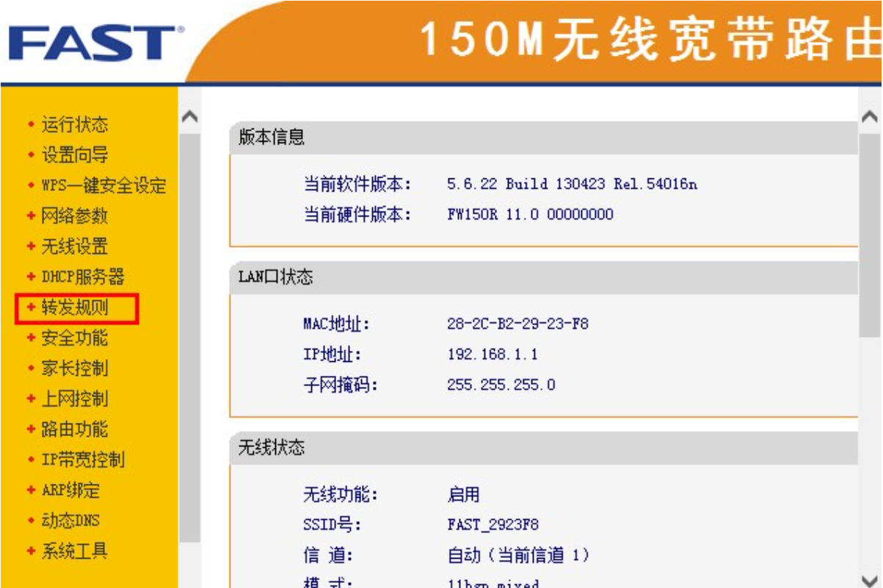
Task: Click hardware version FW150R 11.0 text
Action: [530, 214]
